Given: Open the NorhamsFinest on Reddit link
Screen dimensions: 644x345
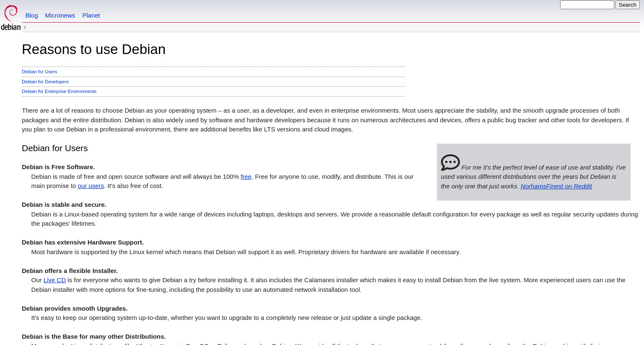Looking at the screenshot, I should point(556,186).
